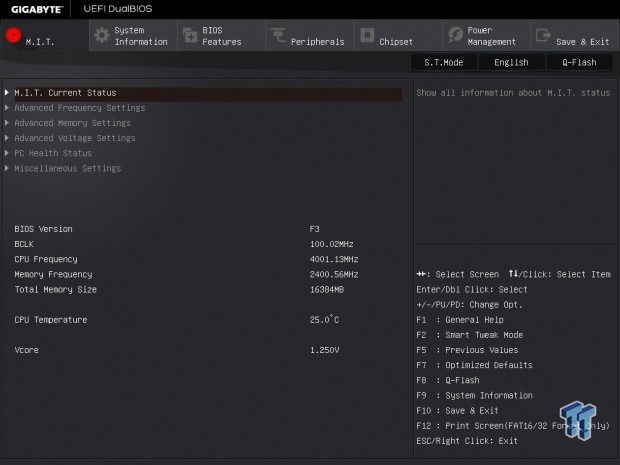Expand arrow beside Miscellaneous Settings
Screen dimensions: 620x465
[7, 168]
